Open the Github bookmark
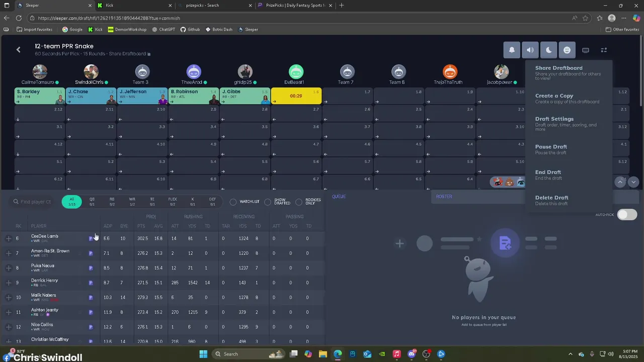The image size is (644, 362). (190, 29)
